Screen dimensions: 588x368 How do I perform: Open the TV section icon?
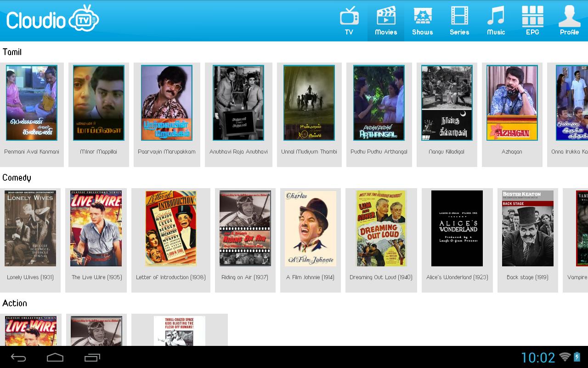tap(349, 17)
